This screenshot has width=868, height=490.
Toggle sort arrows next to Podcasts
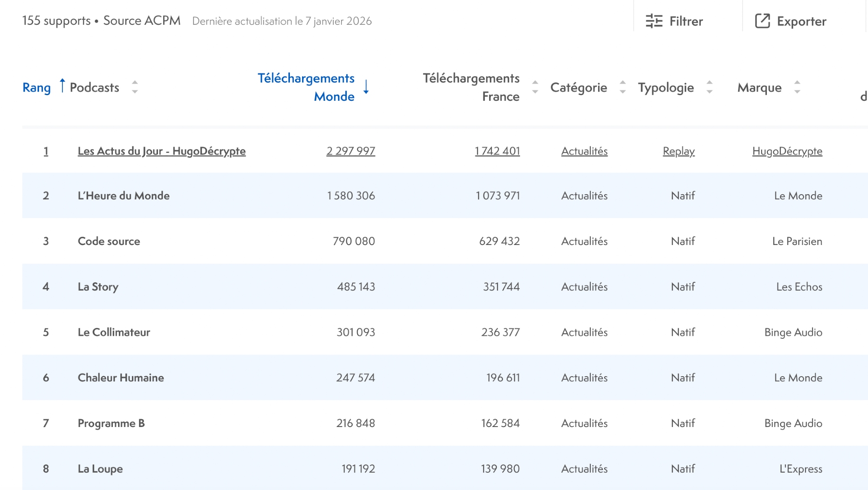pyautogui.click(x=135, y=87)
